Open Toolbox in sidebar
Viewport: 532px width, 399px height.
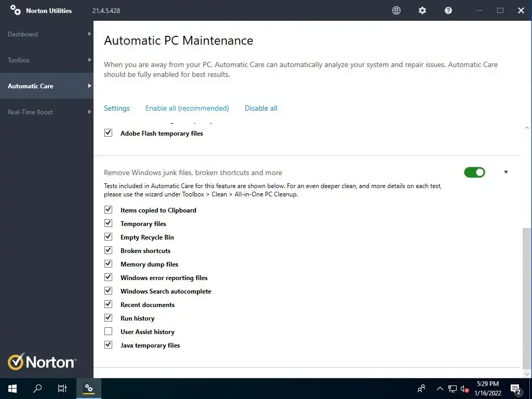click(47, 60)
